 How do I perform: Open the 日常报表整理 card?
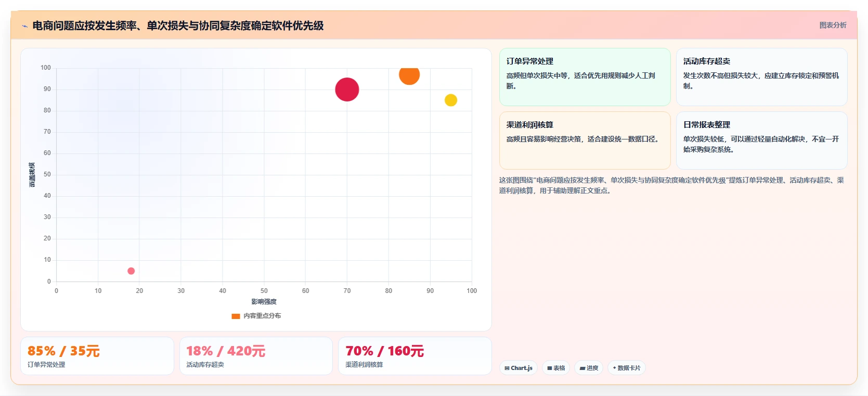click(x=761, y=140)
